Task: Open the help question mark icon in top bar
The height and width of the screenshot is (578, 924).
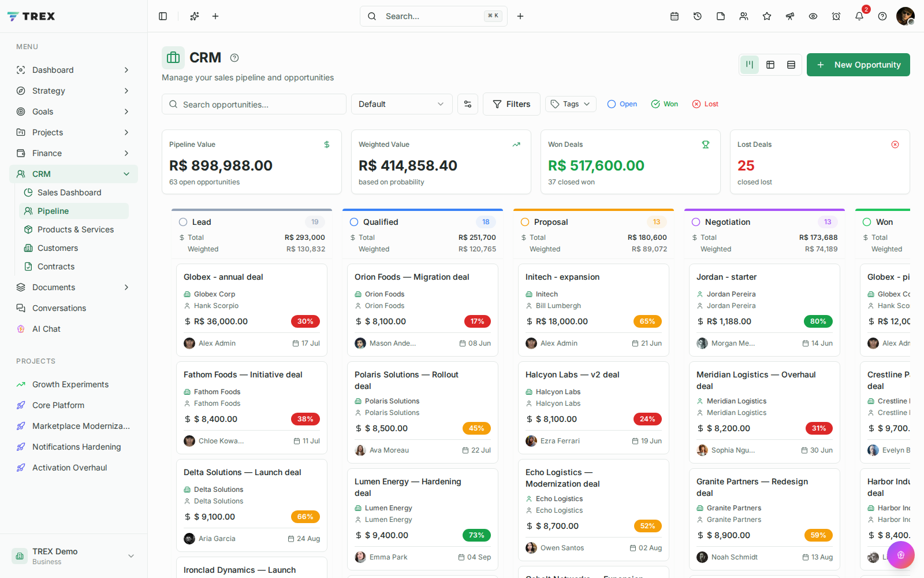Action: [x=882, y=16]
